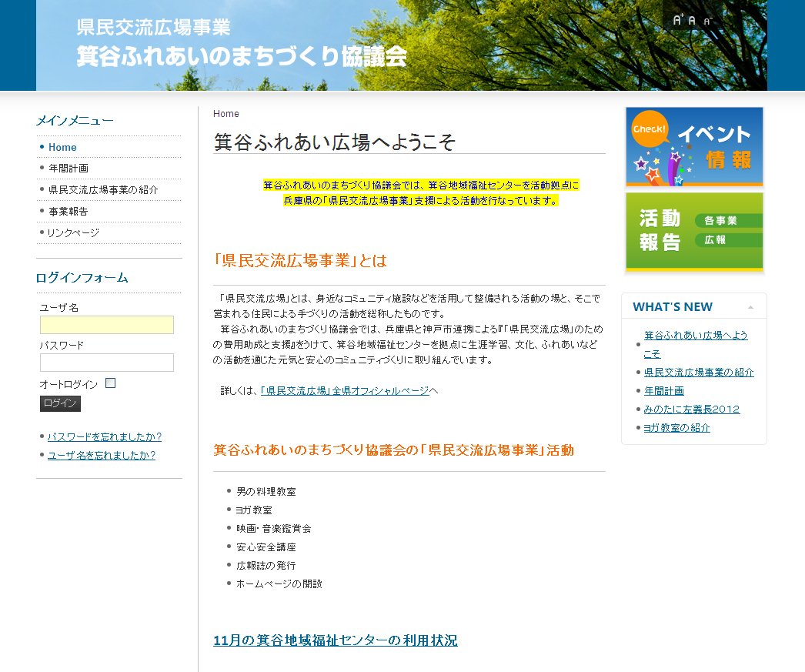Viewport: 805px width, 672px height.
Task: Open リンクページ from the main menu
Action: pos(73,232)
